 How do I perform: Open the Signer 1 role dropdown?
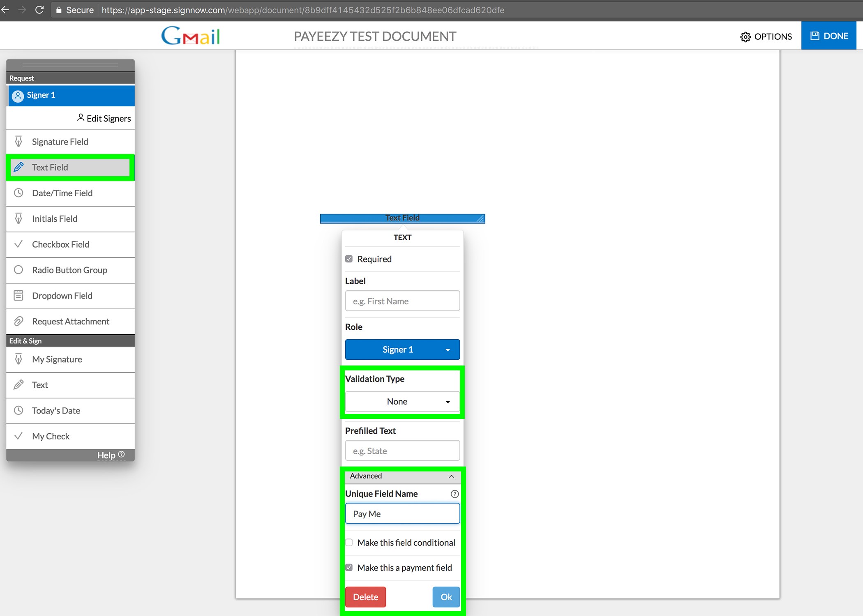402,349
